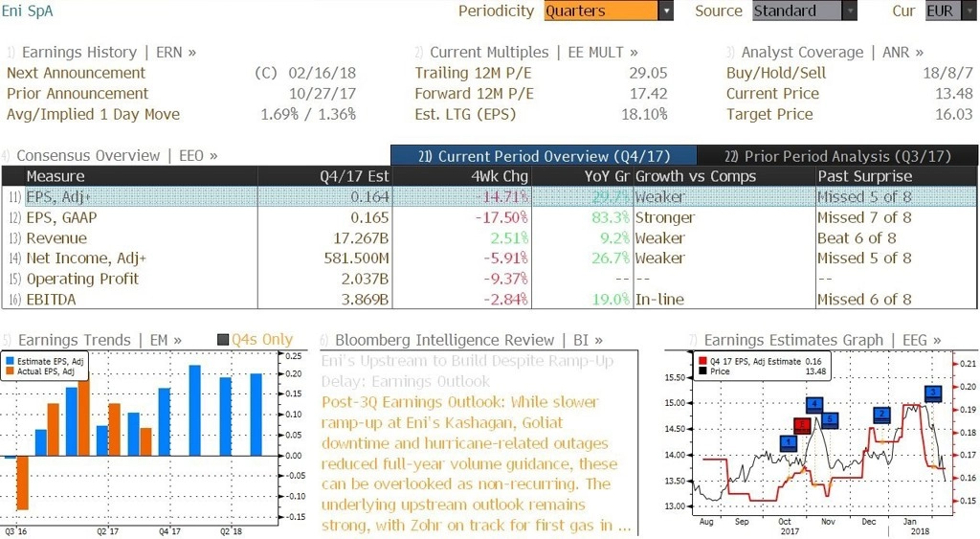
Task: Click blue marker 3 on estimates graph
Action: 933,393
